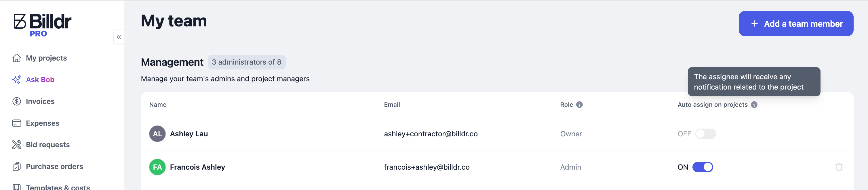The image size is (868, 190).
Task: Click the tools icon beside Bid requests
Action: [16, 145]
